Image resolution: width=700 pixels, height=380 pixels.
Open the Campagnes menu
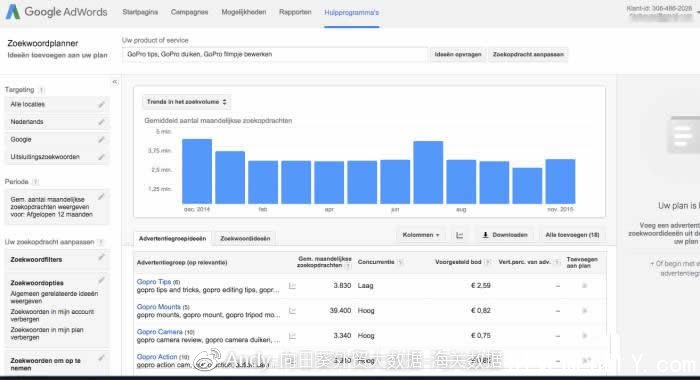(x=189, y=12)
